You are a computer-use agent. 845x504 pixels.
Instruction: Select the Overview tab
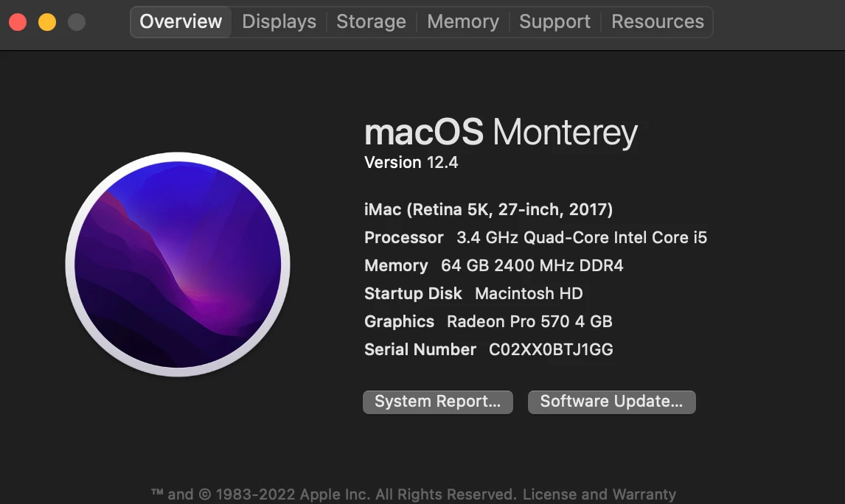(181, 21)
